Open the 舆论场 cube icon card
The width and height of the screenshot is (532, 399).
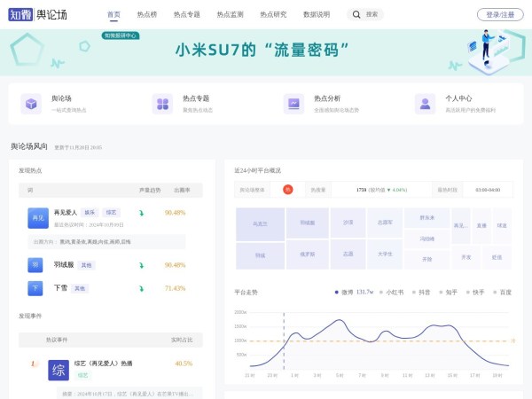[x=32, y=104]
